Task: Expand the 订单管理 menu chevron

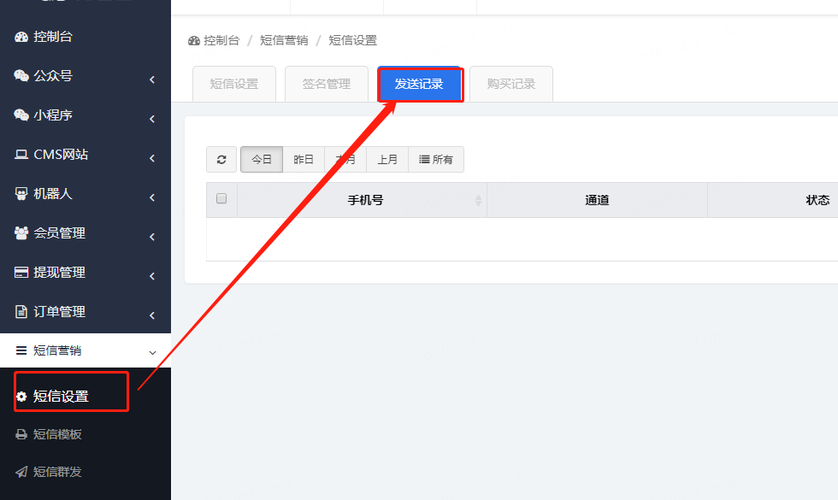Action: pyautogui.click(x=152, y=316)
